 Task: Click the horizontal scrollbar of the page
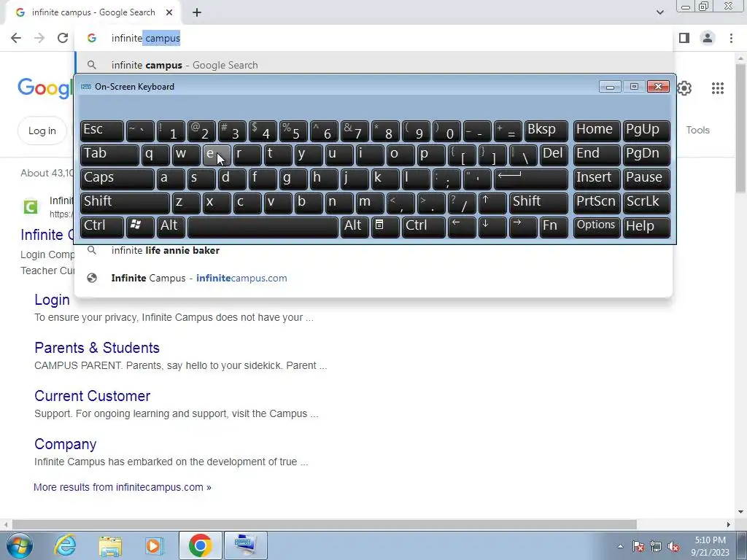tap(324, 524)
